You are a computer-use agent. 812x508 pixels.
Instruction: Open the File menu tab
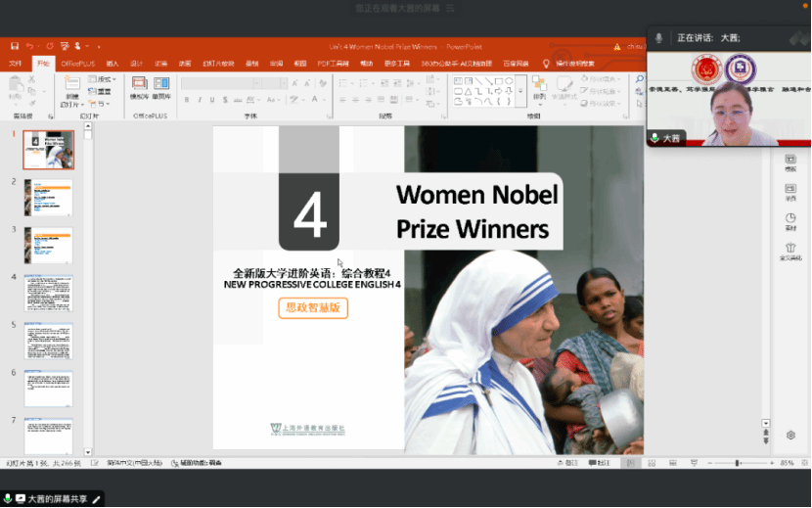[x=15, y=64]
